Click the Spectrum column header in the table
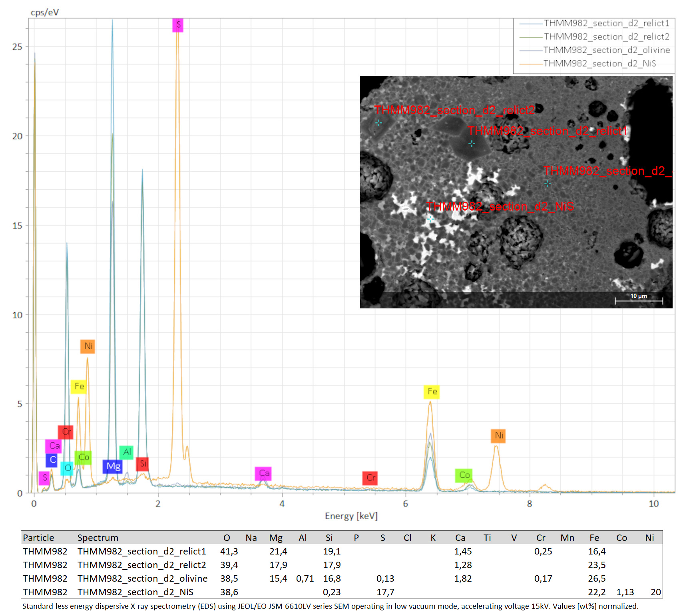Screen dimensions: 685x616 (98, 538)
